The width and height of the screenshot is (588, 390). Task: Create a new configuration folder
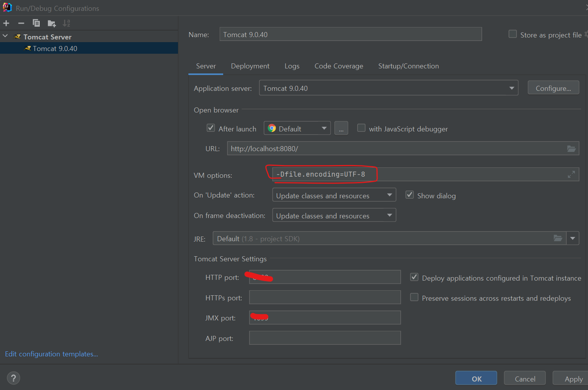[52, 24]
